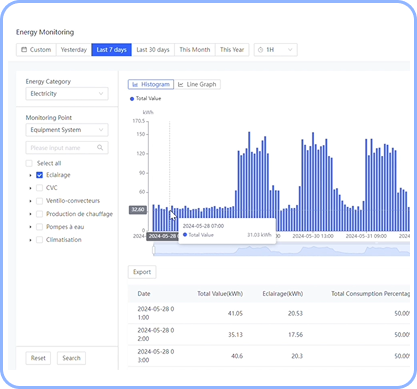Open the Energy Category Electricity dropdown
Image resolution: width=417 pixels, height=389 pixels.
[x=67, y=94]
